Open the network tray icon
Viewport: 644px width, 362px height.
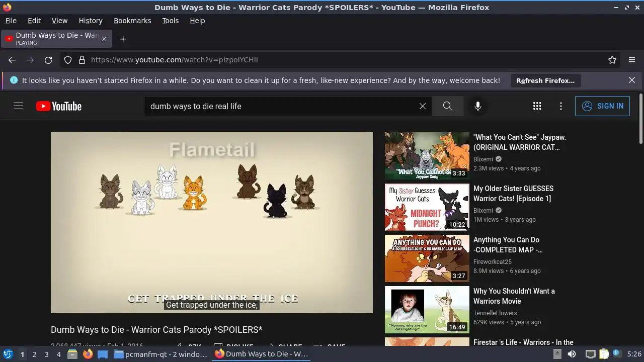coord(591,354)
